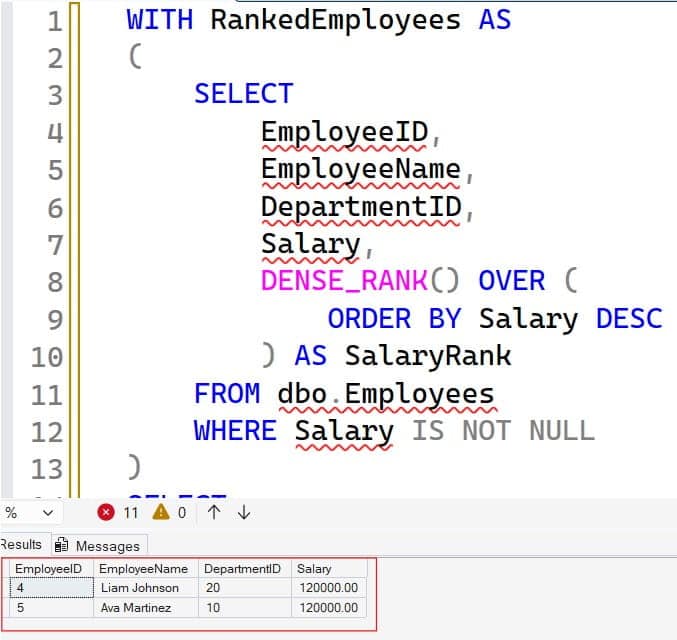Click DENSE_RANK function on line 8
This screenshot has width=677, height=640.
pyautogui.click(x=345, y=281)
